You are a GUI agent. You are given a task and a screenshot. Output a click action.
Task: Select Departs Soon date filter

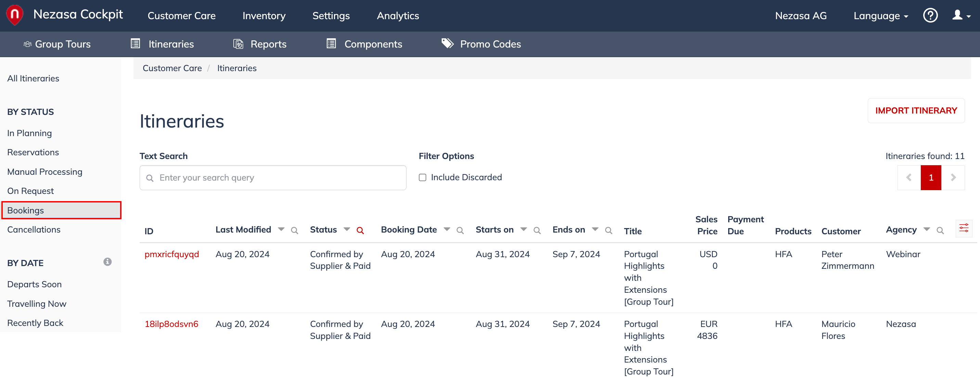point(34,285)
